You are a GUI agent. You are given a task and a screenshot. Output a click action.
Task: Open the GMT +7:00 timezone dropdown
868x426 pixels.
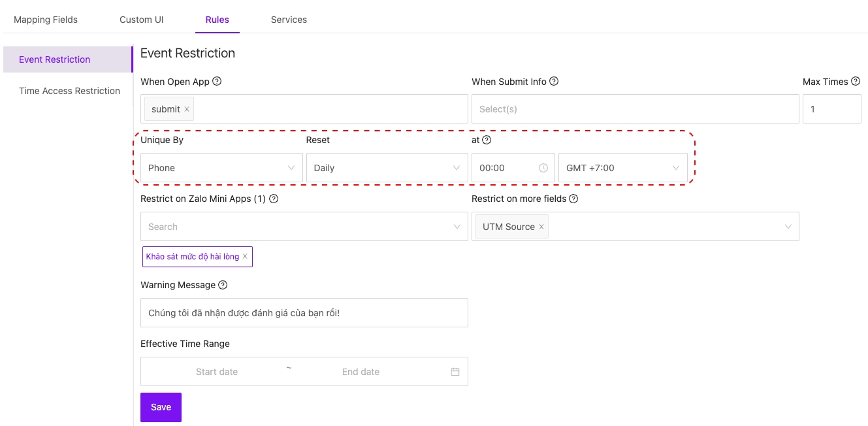(x=622, y=168)
